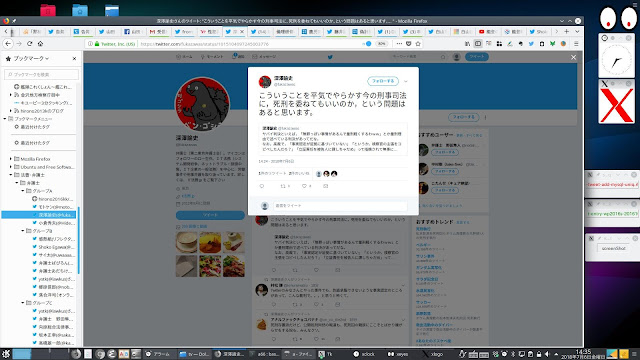Viewport: 640px width, 360px height.
Task: Switch to xlogo task in taskbar
Action: [433, 354]
